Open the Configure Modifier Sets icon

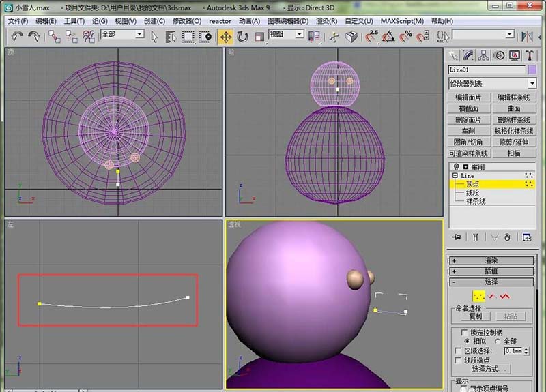(x=527, y=237)
